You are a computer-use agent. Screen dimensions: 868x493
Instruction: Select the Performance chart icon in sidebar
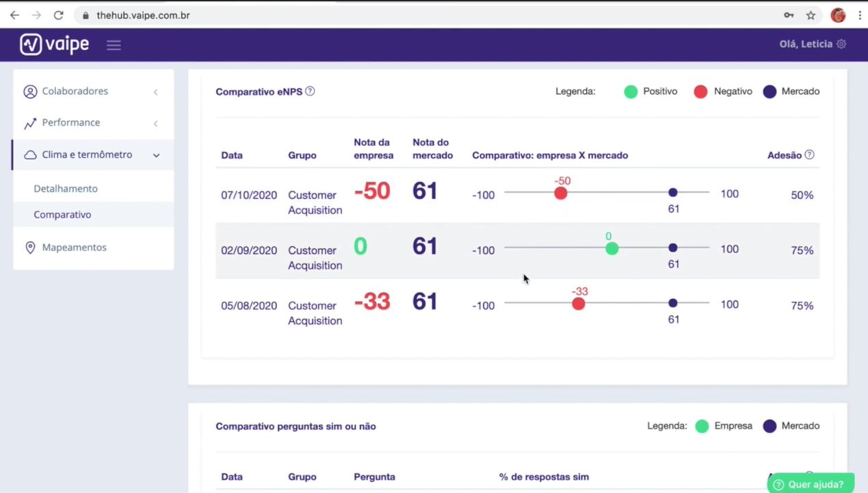point(30,122)
